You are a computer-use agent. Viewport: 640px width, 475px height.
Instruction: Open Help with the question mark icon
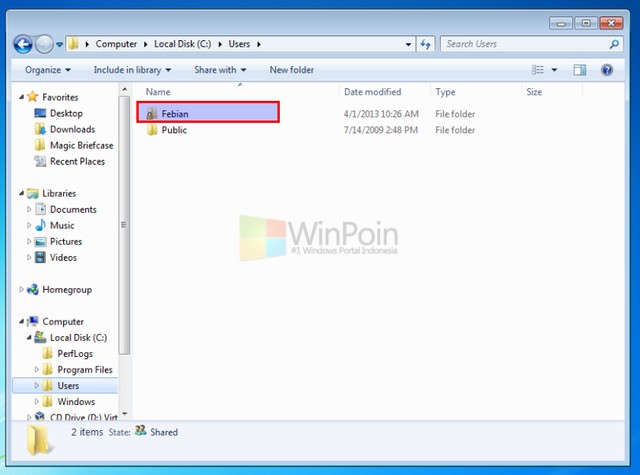point(607,70)
